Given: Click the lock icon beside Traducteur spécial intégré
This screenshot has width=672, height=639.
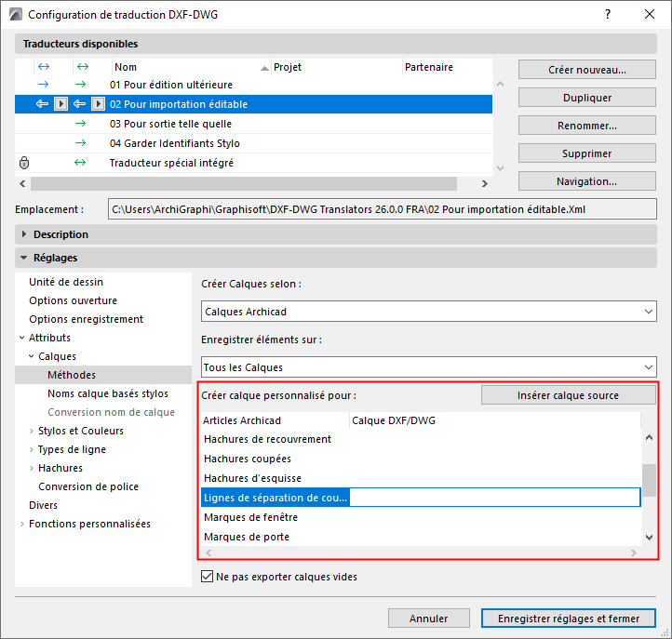Looking at the screenshot, I should [24, 163].
